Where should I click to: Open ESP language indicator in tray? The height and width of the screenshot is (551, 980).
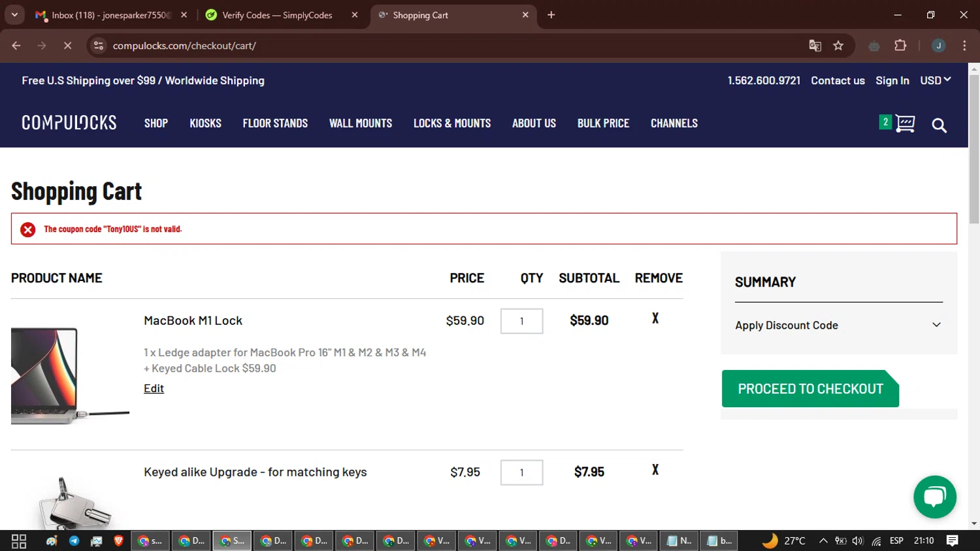[x=896, y=541]
